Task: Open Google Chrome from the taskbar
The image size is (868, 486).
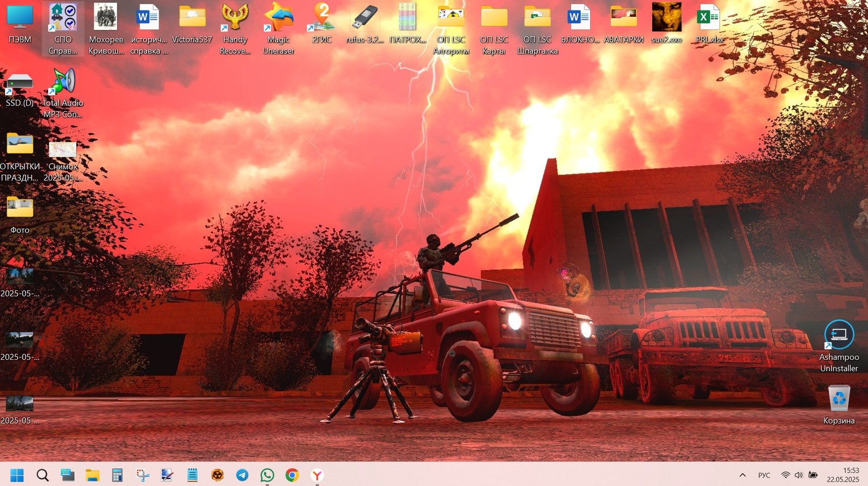Action: (x=292, y=475)
